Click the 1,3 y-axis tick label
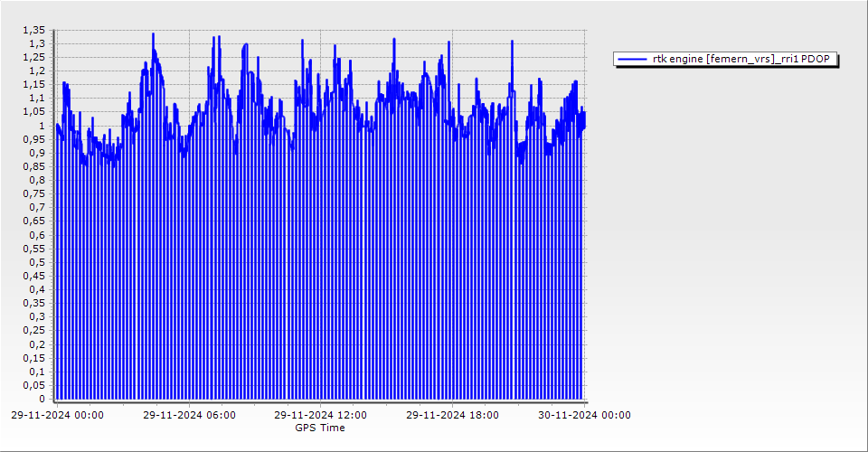Screen dimensions: 868x452 pyautogui.click(x=37, y=43)
